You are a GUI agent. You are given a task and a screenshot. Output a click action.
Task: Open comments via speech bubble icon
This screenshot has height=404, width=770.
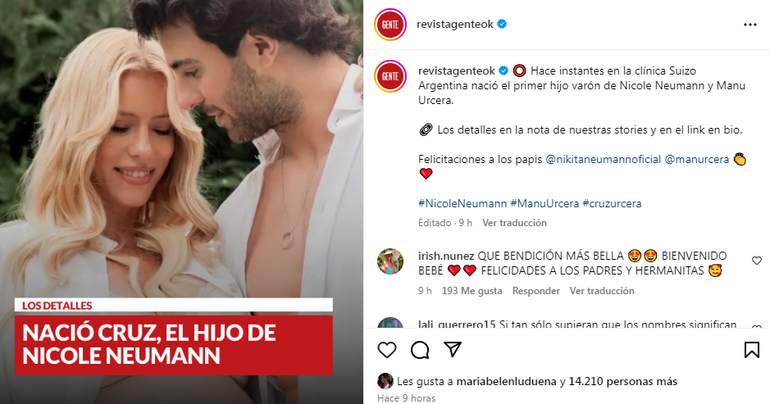point(420,350)
